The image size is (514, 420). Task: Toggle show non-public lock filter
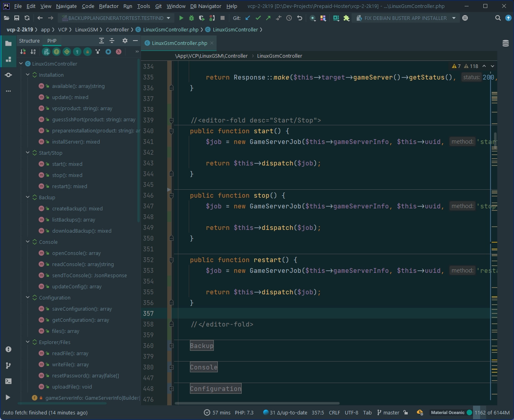pos(88,52)
